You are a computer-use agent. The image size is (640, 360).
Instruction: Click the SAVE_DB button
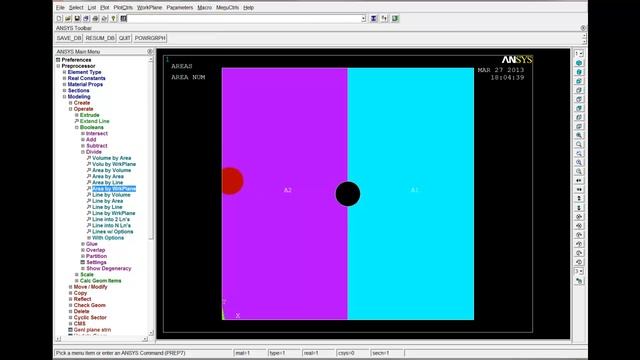click(69, 38)
